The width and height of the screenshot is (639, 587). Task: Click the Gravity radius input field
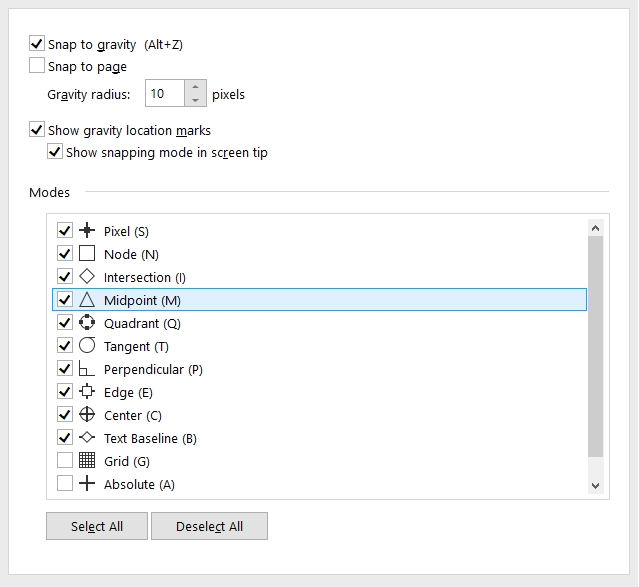pyautogui.click(x=164, y=94)
